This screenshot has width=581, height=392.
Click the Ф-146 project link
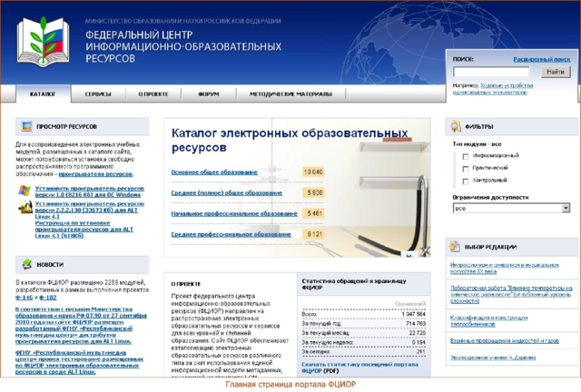25,298
